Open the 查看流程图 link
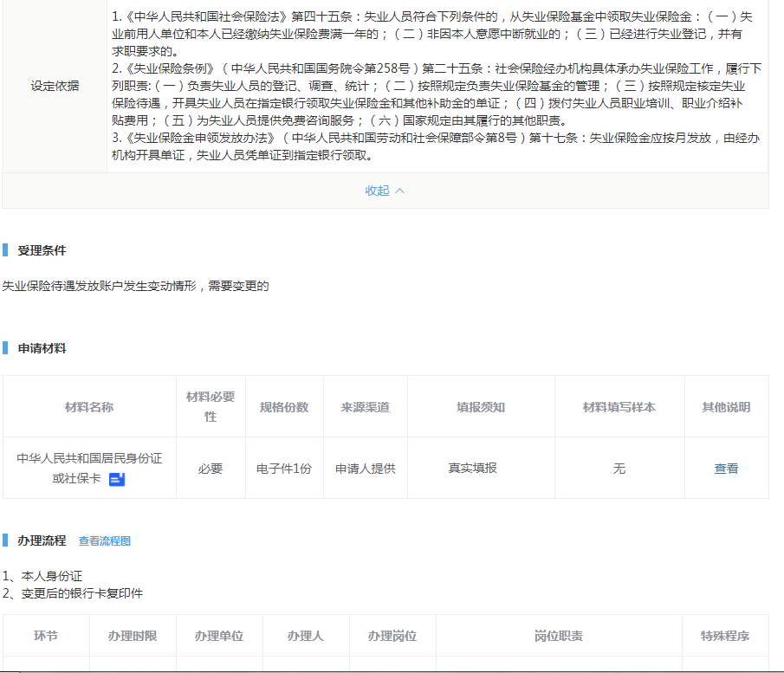Image resolution: width=784 pixels, height=673 pixels. pyautogui.click(x=105, y=541)
